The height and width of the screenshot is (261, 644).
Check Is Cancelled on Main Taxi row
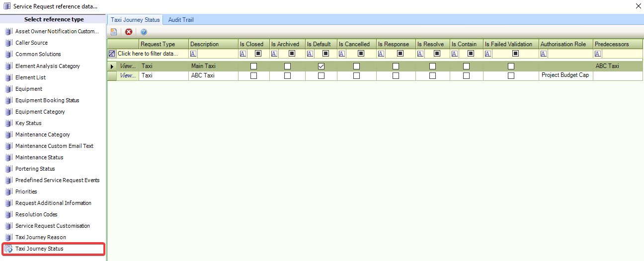(356, 66)
